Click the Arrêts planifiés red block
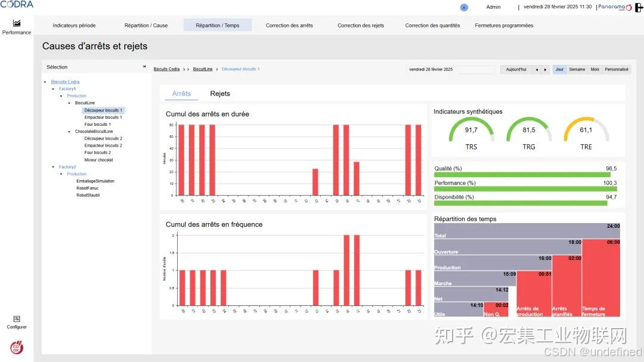 [x=566, y=286]
